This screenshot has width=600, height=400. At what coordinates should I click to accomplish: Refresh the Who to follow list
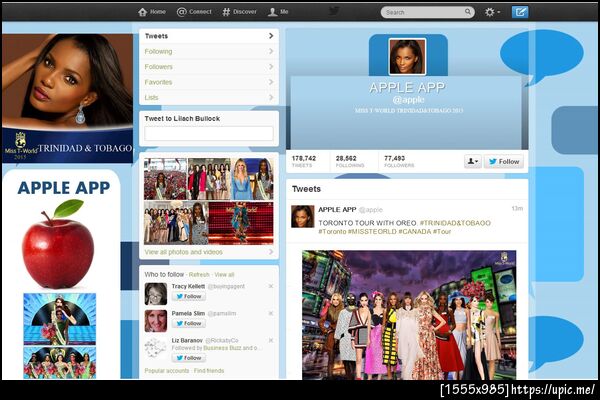(199, 275)
